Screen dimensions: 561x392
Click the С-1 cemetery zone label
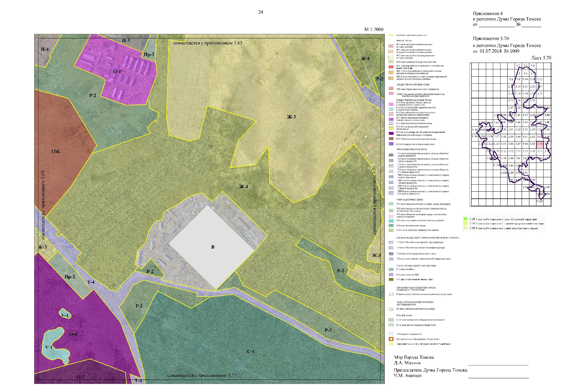(250, 351)
